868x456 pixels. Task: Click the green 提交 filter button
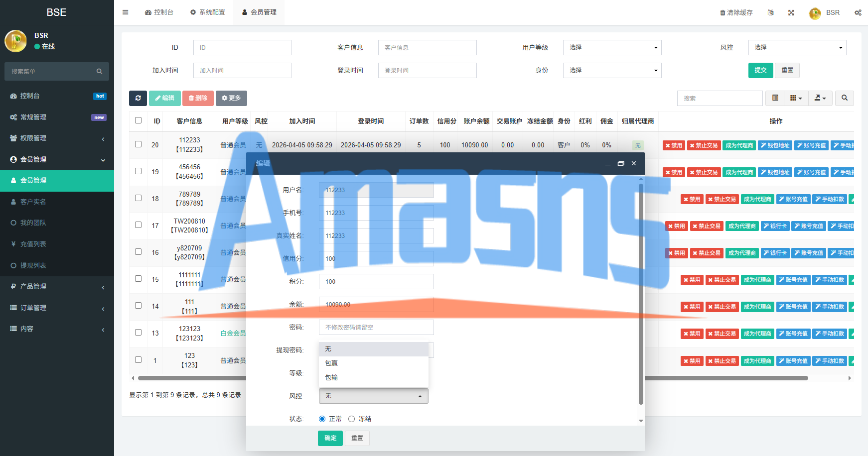(x=760, y=70)
